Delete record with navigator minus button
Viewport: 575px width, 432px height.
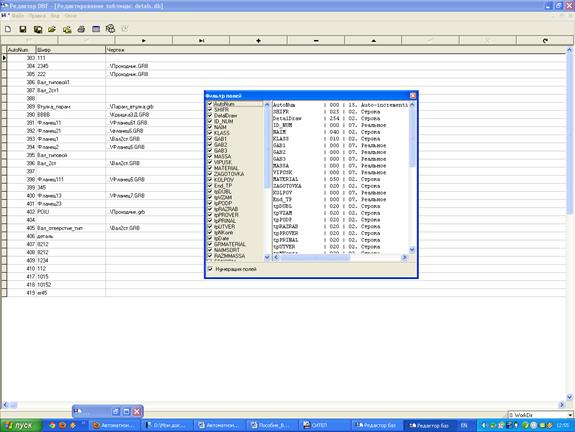[316, 40]
